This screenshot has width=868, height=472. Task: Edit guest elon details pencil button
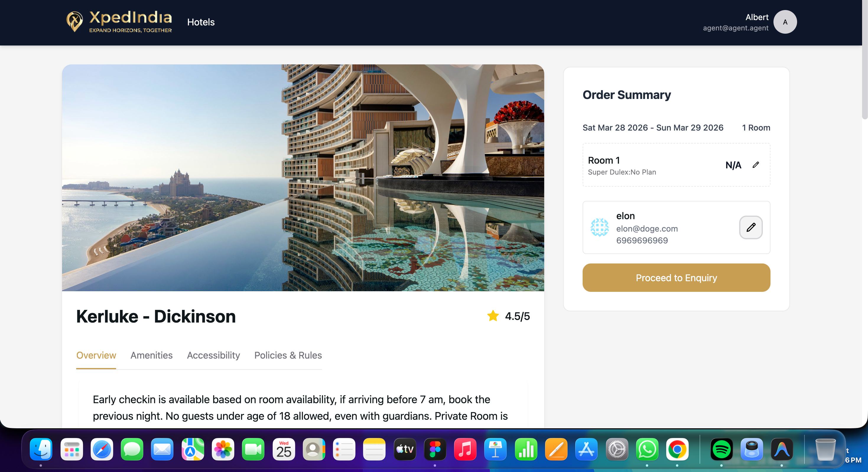point(751,227)
